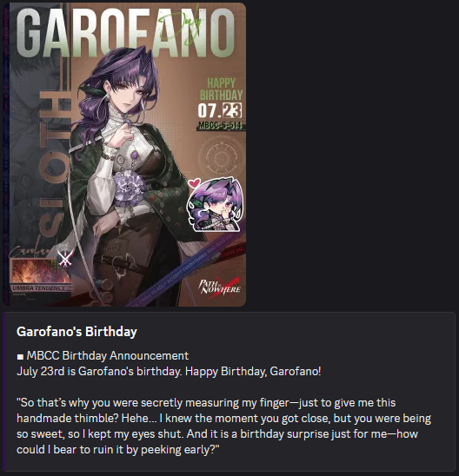The width and height of the screenshot is (459, 476).
Task: Click the circular emblem watermark
Action: point(222,157)
